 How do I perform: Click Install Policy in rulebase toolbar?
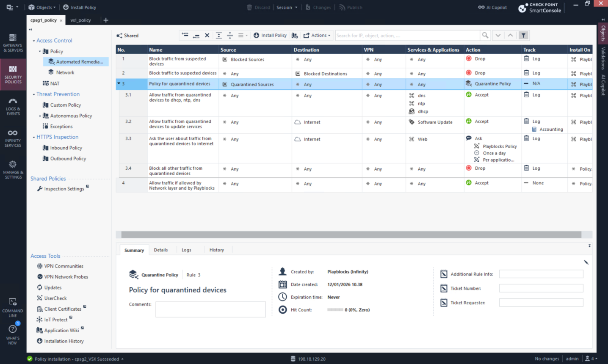coord(270,36)
